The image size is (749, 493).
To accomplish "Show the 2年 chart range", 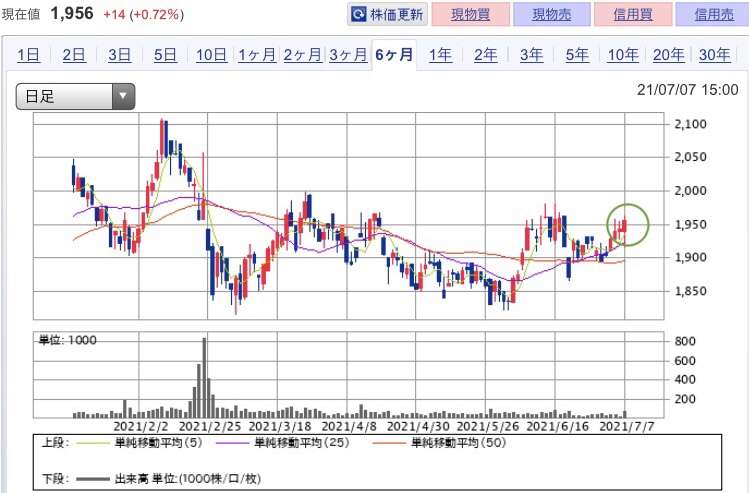I will (486, 55).
